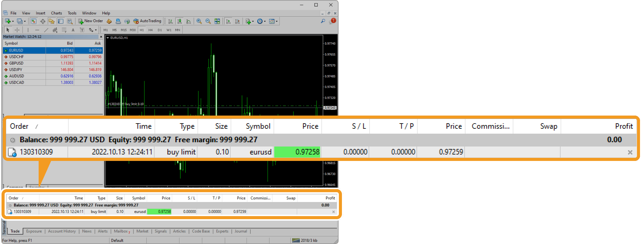Open MetaEditor via the yellow book icon
Image resolution: width=644 pixels, height=244 pixels.
[109, 21]
